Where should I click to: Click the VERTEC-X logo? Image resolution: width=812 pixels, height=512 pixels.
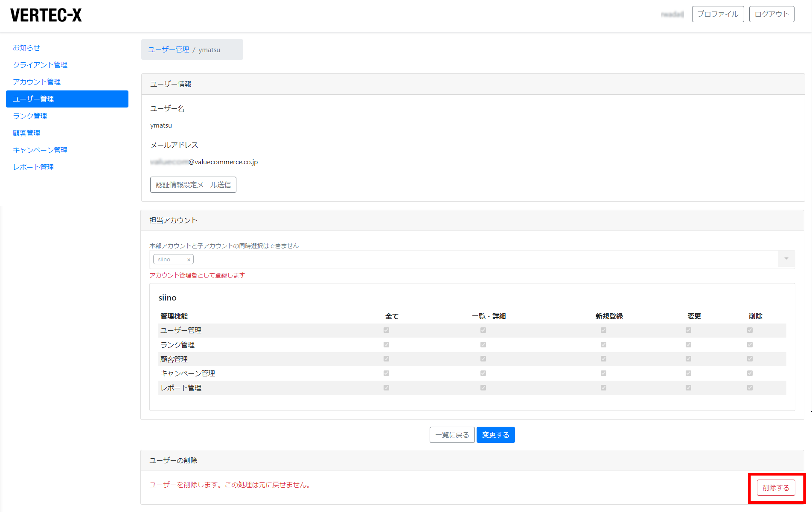(46, 15)
